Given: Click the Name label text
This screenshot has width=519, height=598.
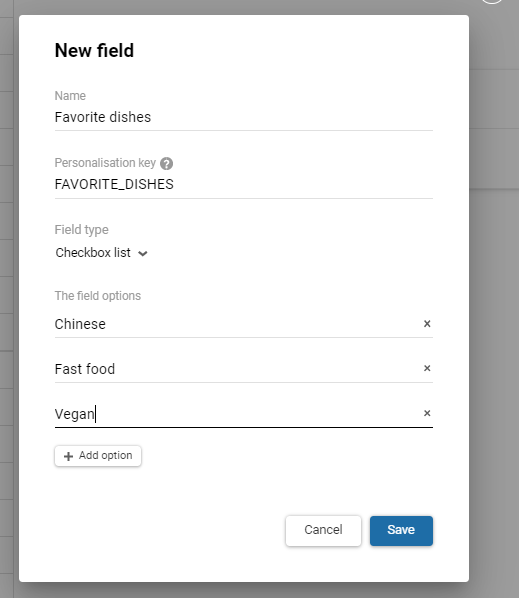Looking at the screenshot, I should (70, 96).
